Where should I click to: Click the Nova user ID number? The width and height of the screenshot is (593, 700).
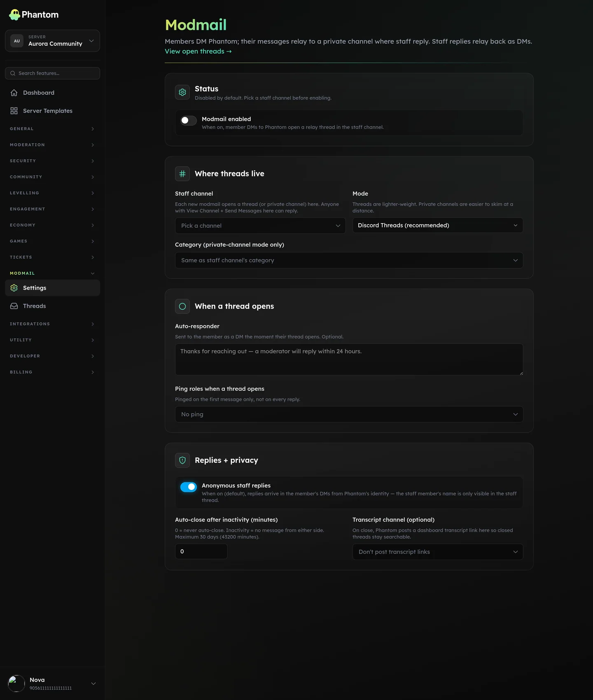coord(51,688)
